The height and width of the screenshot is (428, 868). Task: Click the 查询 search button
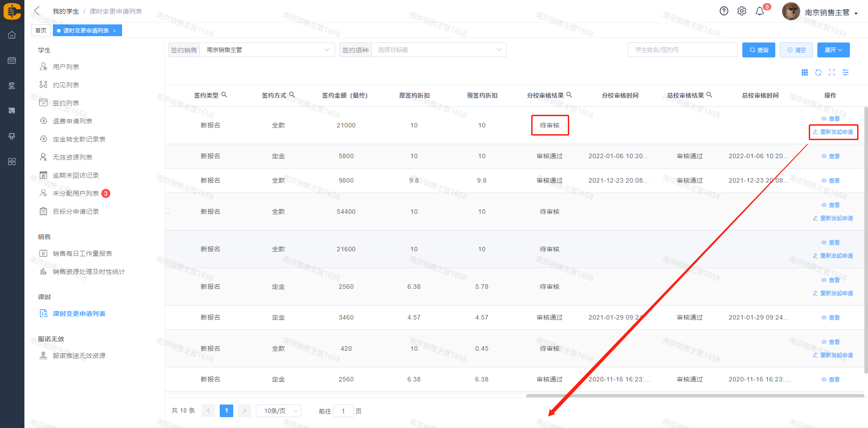[759, 50]
